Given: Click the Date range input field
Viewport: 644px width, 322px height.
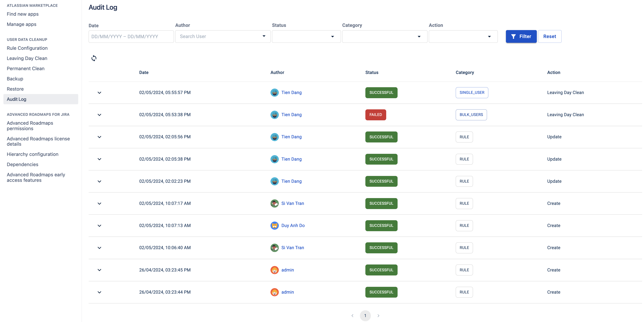Looking at the screenshot, I should (131, 37).
